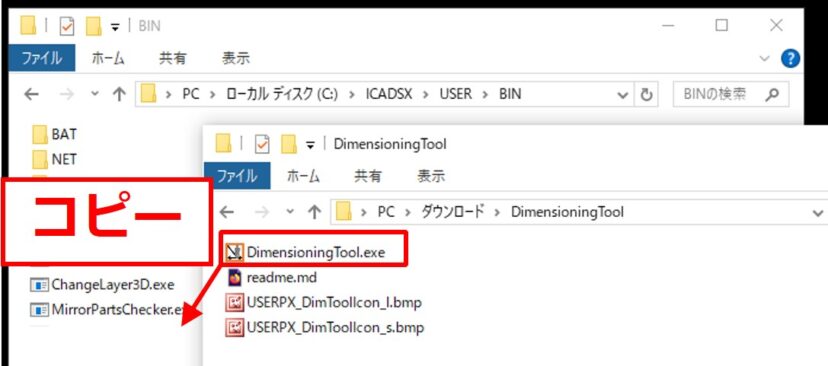Open 表示 tab in BIN window
This screenshot has width=828, height=366.
coord(236,58)
